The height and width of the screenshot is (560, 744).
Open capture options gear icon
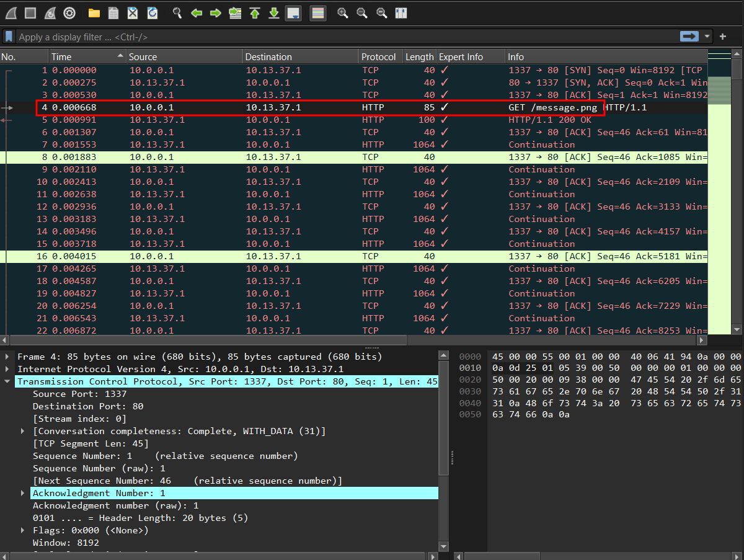[70, 12]
